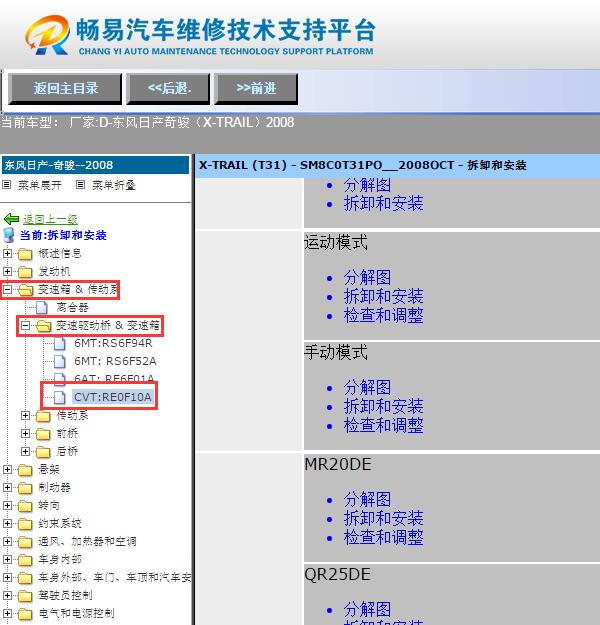This screenshot has height=625, width=600.
Task: Click the green back arrow icon
Action: pyautogui.click(x=11, y=219)
